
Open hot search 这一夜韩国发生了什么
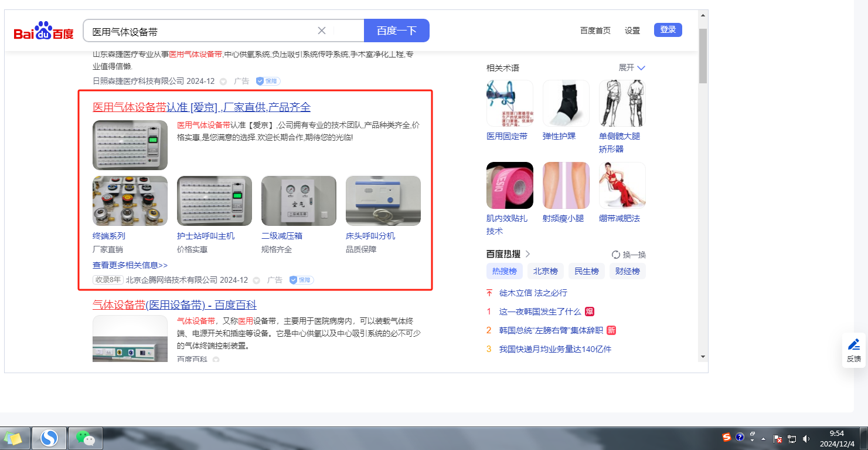click(540, 312)
